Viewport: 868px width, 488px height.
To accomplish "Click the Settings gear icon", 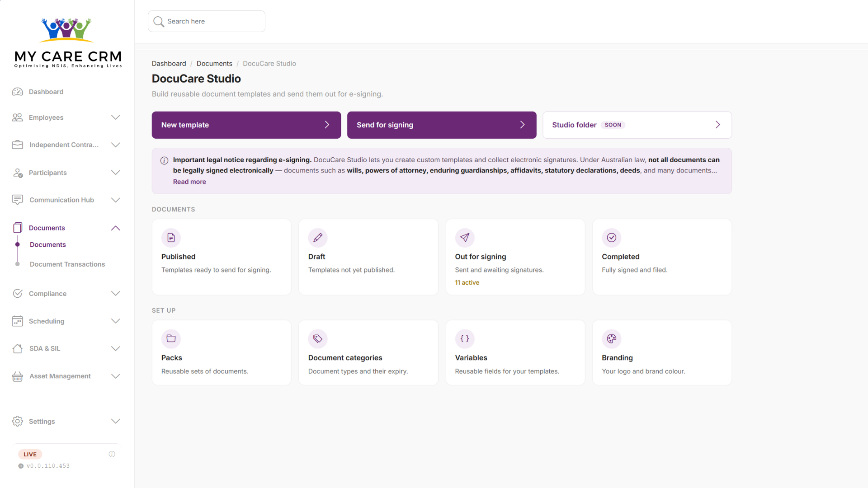I will (x=18, y=421).
